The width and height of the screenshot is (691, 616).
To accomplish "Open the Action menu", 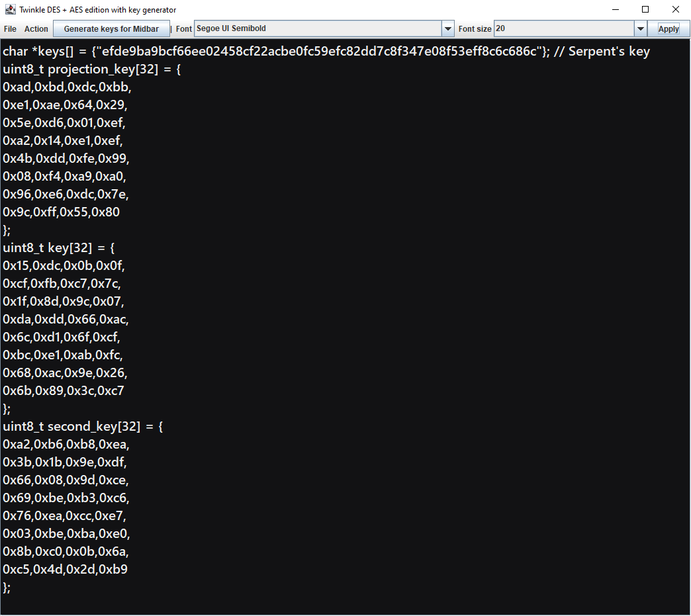I will (x=36, y=29).
